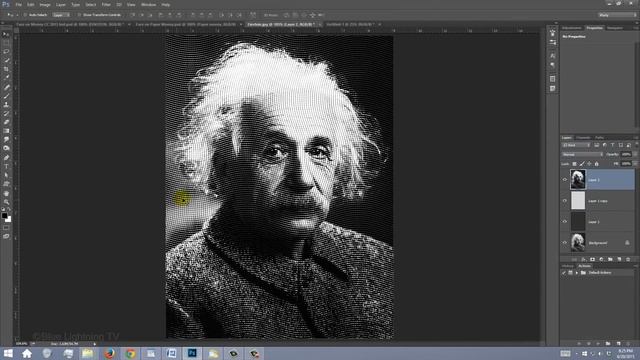Open Chrome from the taskbar

[x=130, y=353]
